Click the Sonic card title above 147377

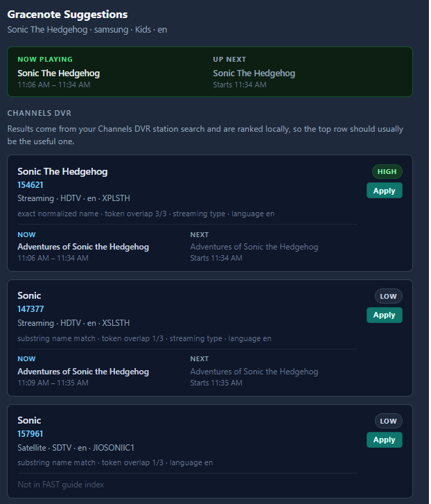[29, 296]
